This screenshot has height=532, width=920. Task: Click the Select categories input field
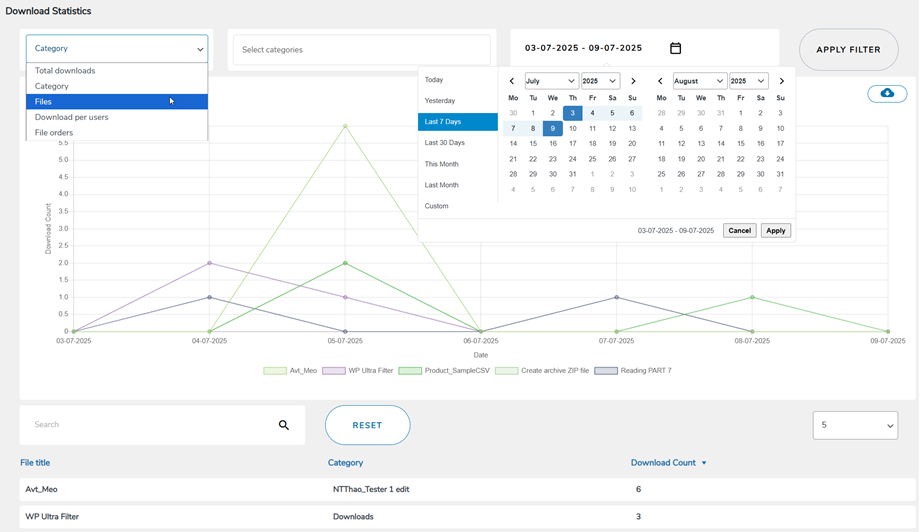[361, 49]
